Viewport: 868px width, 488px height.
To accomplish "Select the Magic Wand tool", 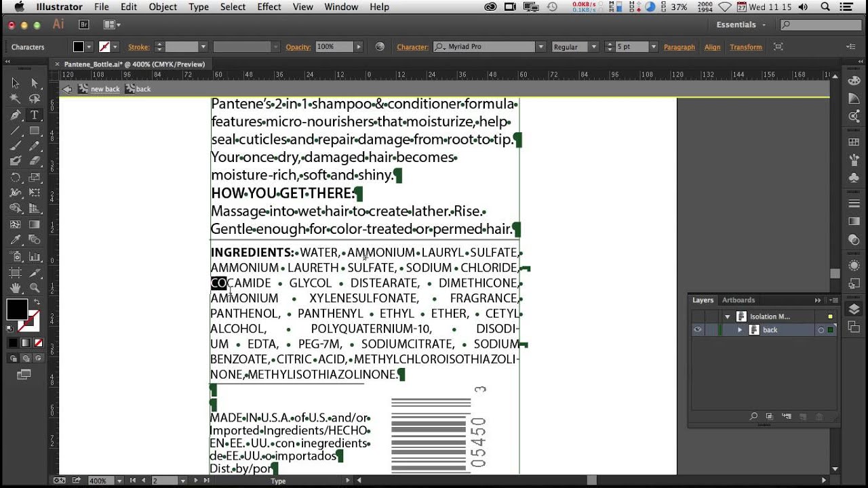I will (x=15, y=99).
